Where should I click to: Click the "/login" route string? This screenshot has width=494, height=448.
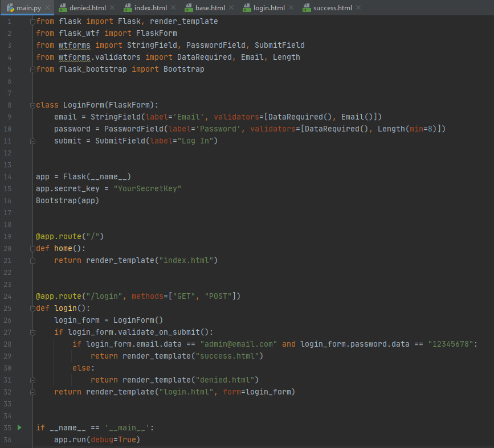(104, 296)
